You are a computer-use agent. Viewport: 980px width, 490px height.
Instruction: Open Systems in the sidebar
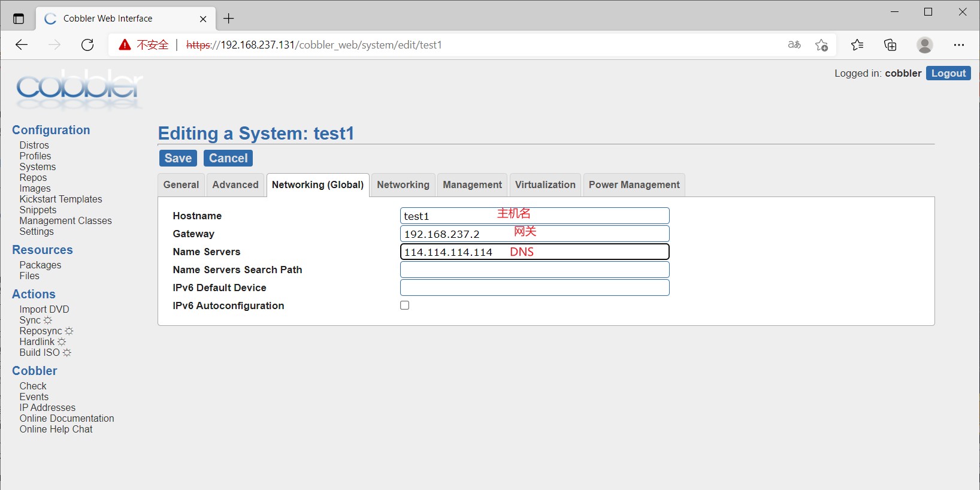[38, 167]
